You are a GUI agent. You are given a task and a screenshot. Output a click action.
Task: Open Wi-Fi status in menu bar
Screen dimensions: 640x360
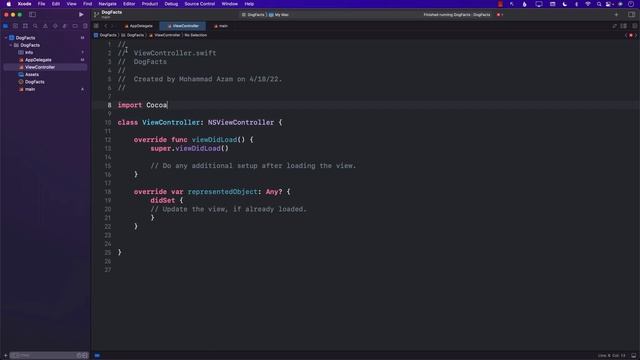click(588, 4)
